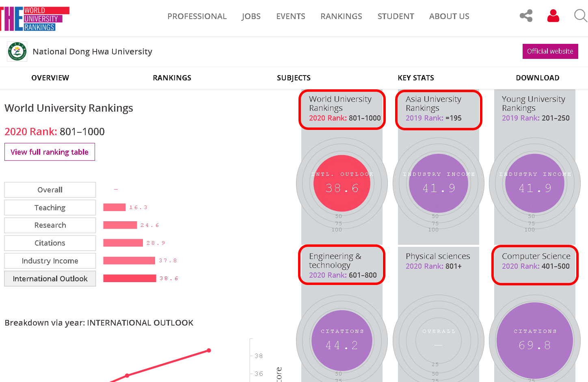The width and height of the screenshot is (588, 382).
Task: Click the International Outlook 38.6 bar
Action: pyautogui.click(x=130, y=278)
